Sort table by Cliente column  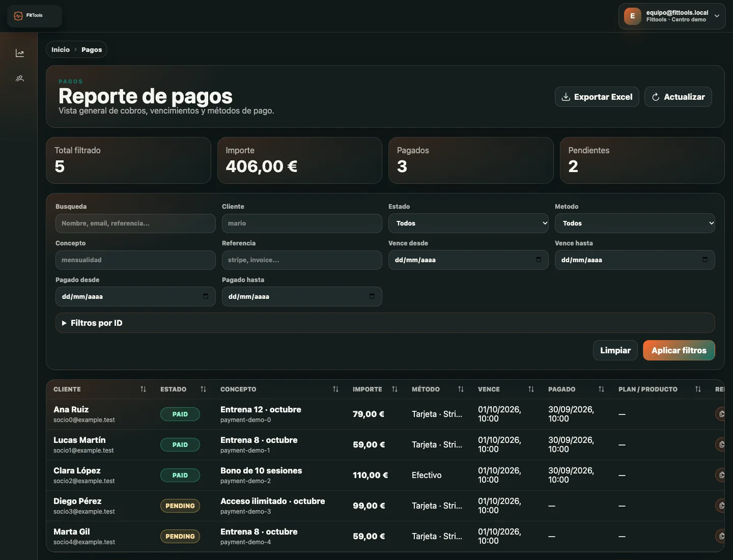[x=143, y=389]
